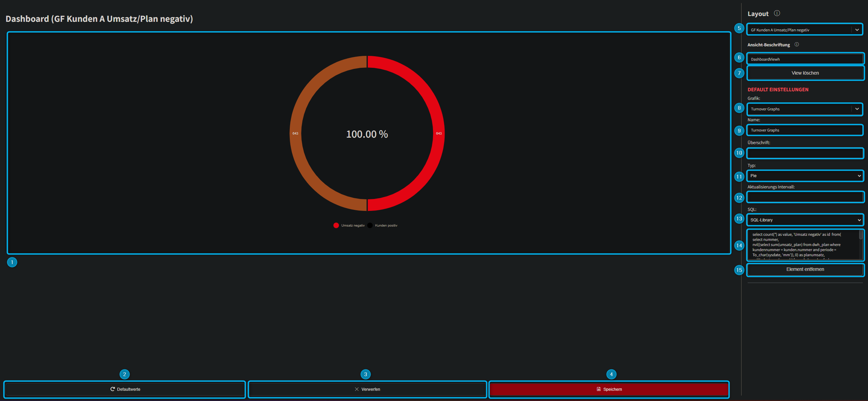Click the empty Überschrift input field
This screenshot has width=868, height=401.
pos(805,153)
